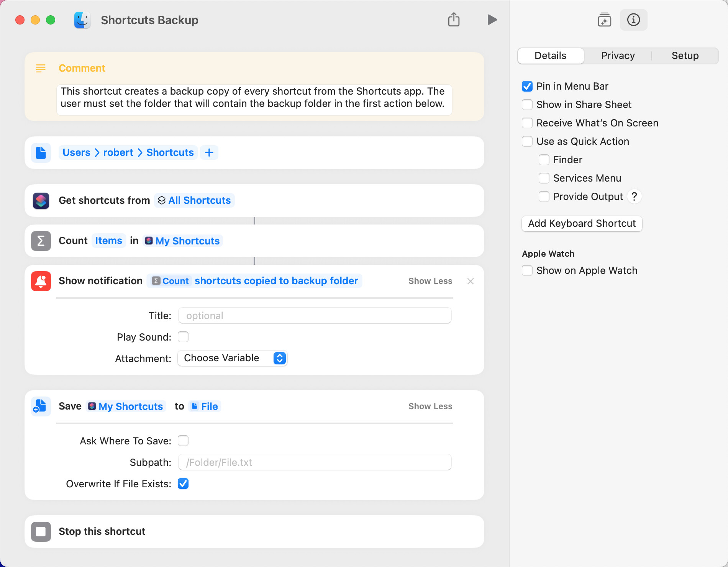
Task: Click the red bell Show notification icon
Action: 41,281
